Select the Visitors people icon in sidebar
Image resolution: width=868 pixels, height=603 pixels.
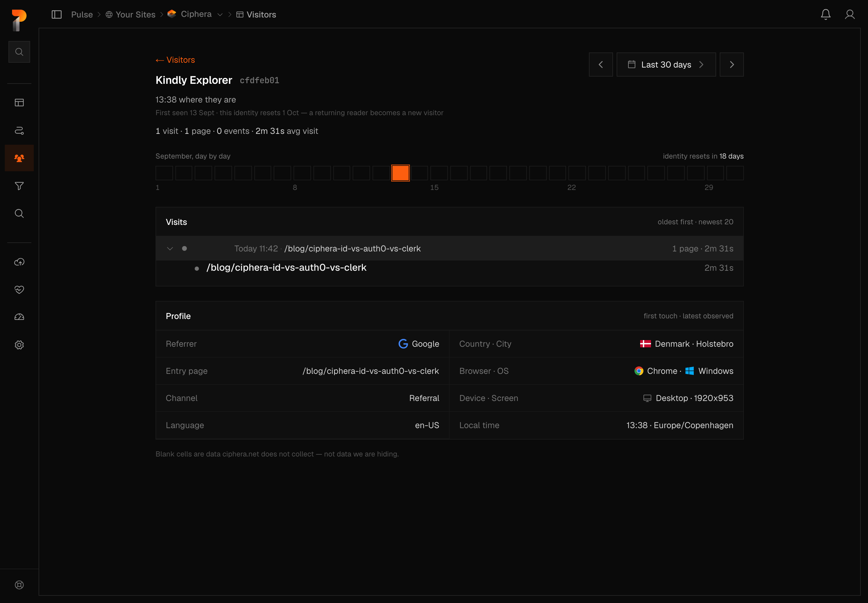pyautogui.click(x=19, y=158)
